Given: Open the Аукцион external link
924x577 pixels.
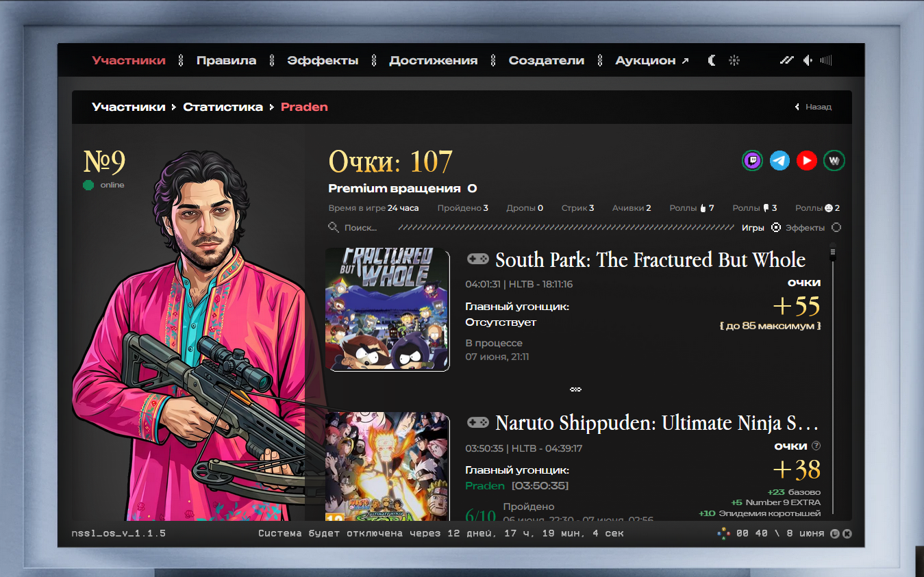Looking at the screenshot, I should point(652,60).
